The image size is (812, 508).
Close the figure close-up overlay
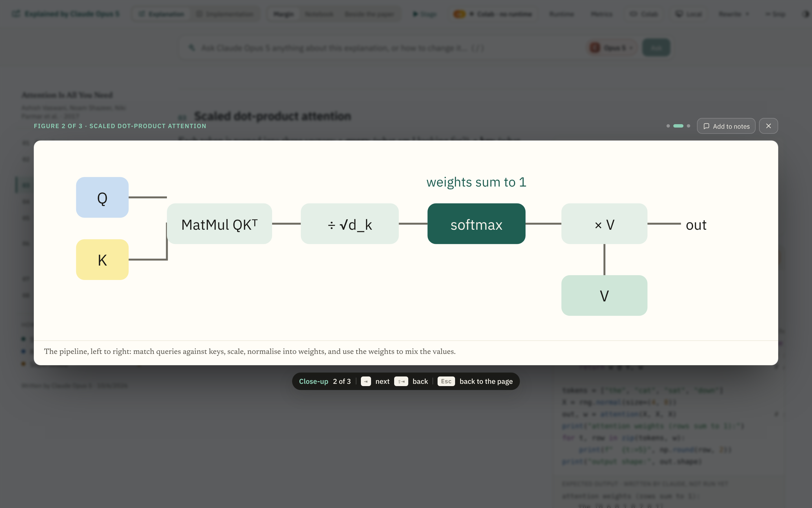tap(768, 126)
